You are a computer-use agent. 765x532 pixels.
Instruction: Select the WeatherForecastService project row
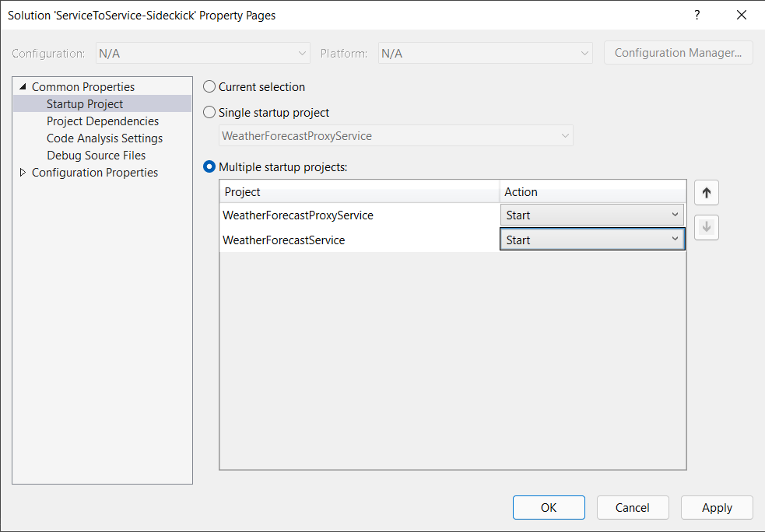pyautogui.click(x=284, y=240)
